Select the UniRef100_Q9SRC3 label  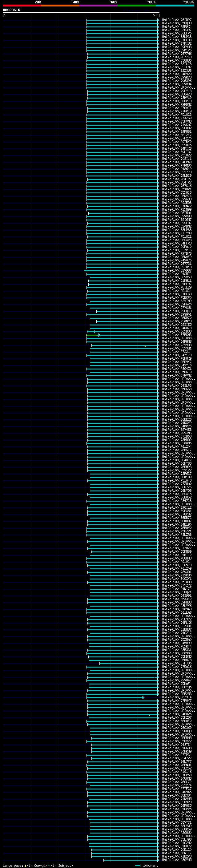click(177, 78)
